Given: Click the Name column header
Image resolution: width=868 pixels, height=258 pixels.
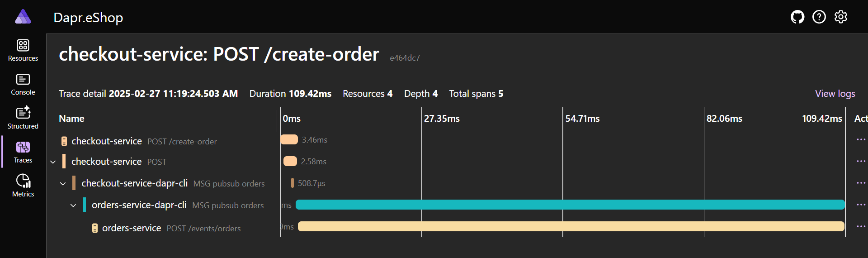Looking at the screenshot, I should (71, 119).
